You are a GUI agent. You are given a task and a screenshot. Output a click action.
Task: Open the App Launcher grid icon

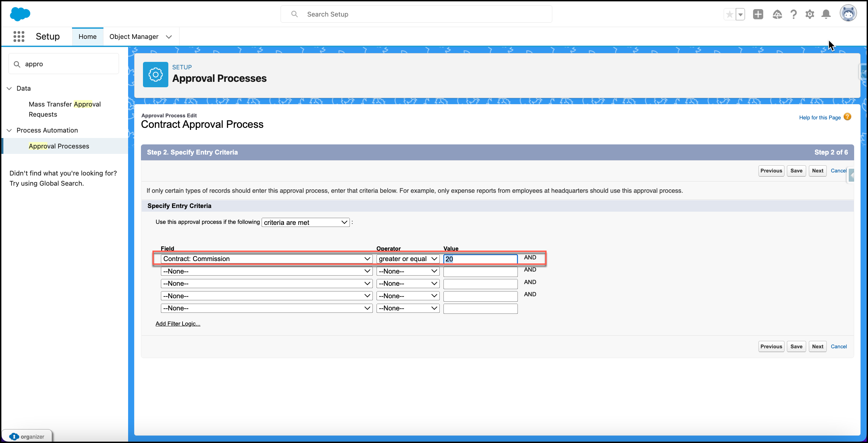[x=19, y=36]
